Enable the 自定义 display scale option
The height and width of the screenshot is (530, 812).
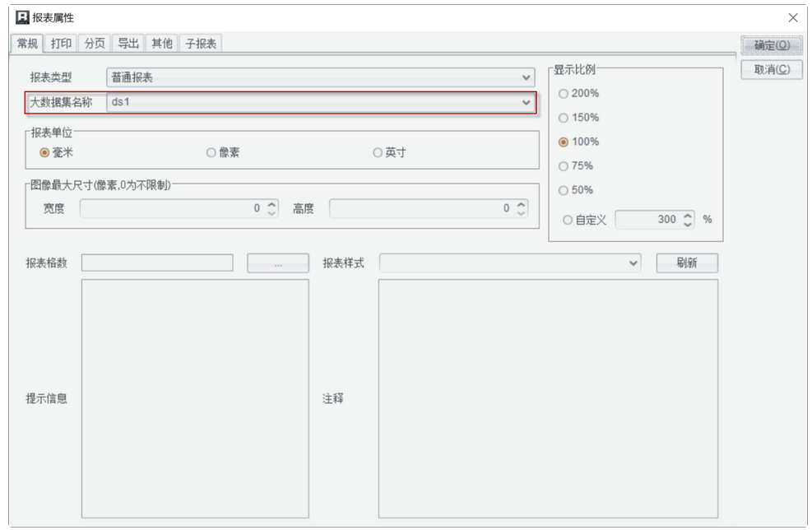(568, 220)
